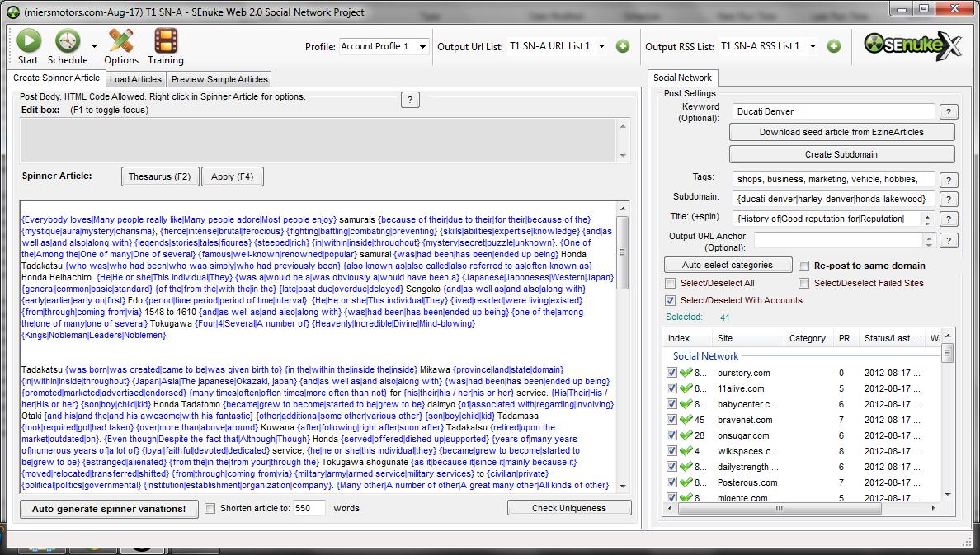
Task: Step the Title spin field up
Action: coord(927,215)
